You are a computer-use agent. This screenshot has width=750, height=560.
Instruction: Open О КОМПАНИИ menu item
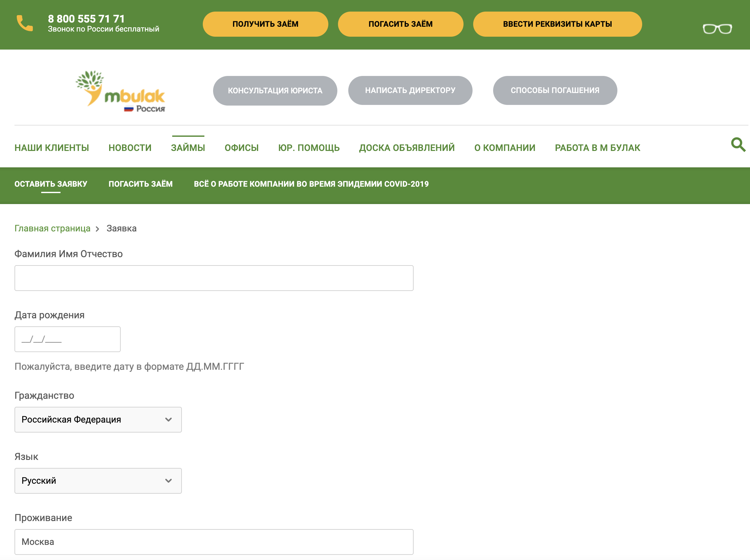click(x=504, y=148)
